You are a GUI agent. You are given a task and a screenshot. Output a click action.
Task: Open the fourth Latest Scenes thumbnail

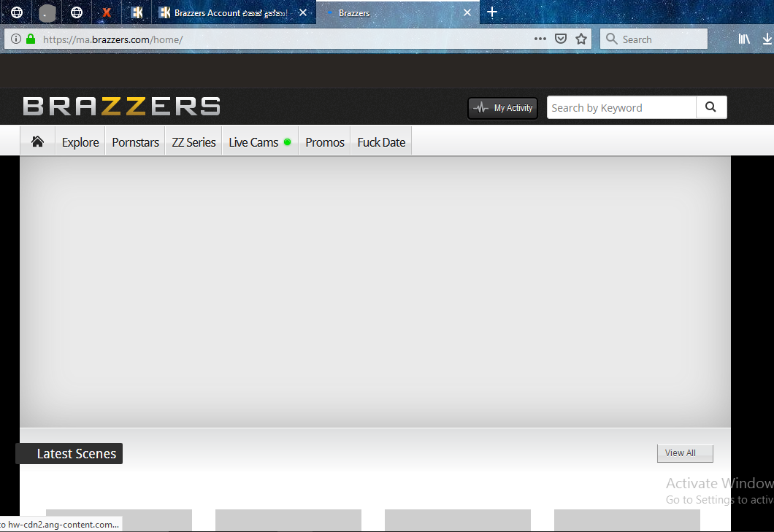[627, 520]
